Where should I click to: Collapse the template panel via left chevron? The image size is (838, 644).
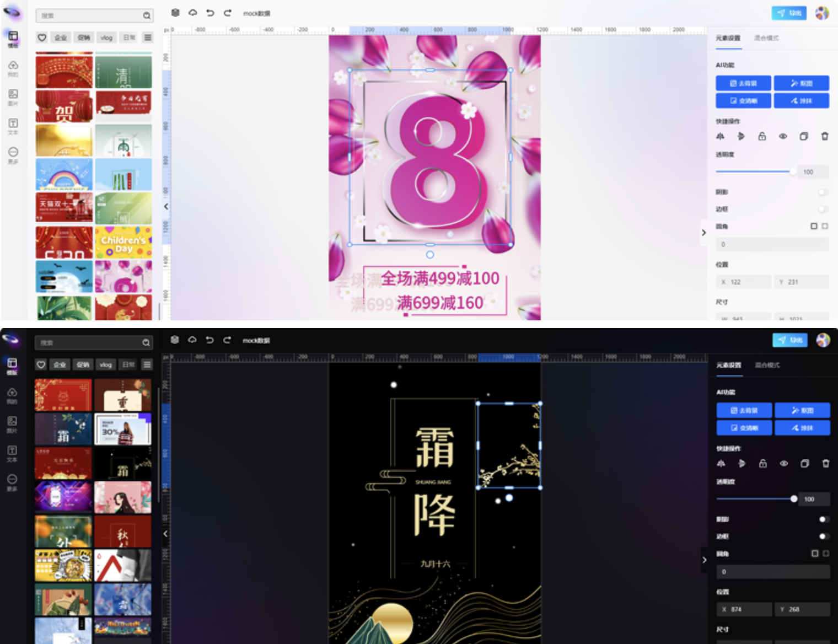coord(165,206)
